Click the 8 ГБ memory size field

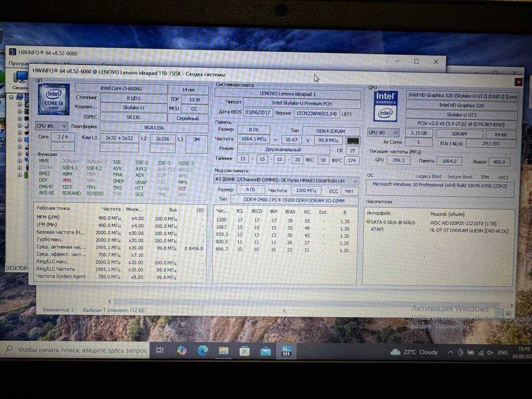tap(253, 129)
